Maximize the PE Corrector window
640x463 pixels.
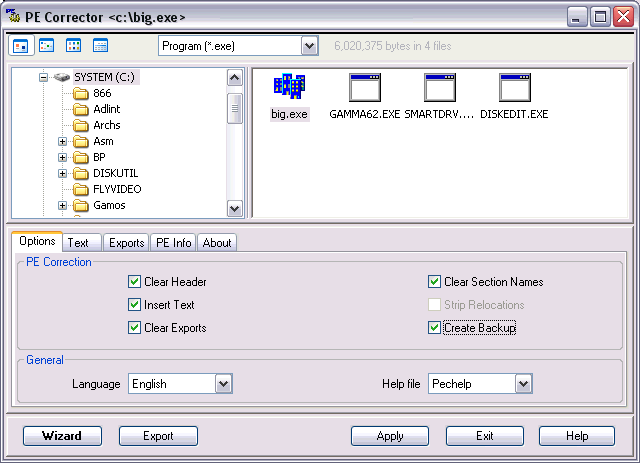[x=600, y=17]
